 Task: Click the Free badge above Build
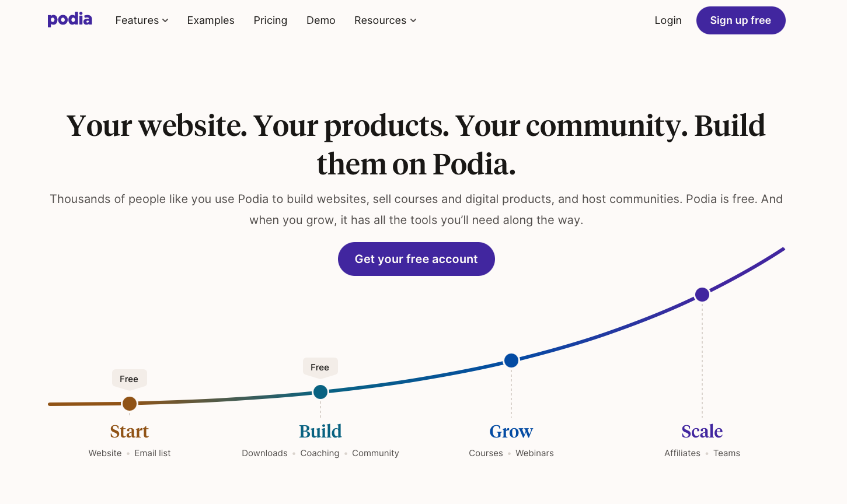click(320, 367)
